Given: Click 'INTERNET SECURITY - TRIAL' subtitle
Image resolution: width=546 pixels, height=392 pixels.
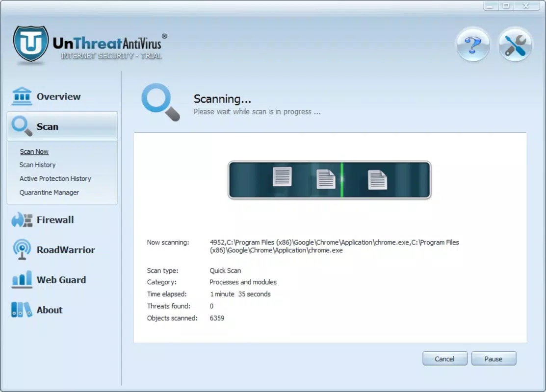Looking at the screenshot, I should 111,56.
